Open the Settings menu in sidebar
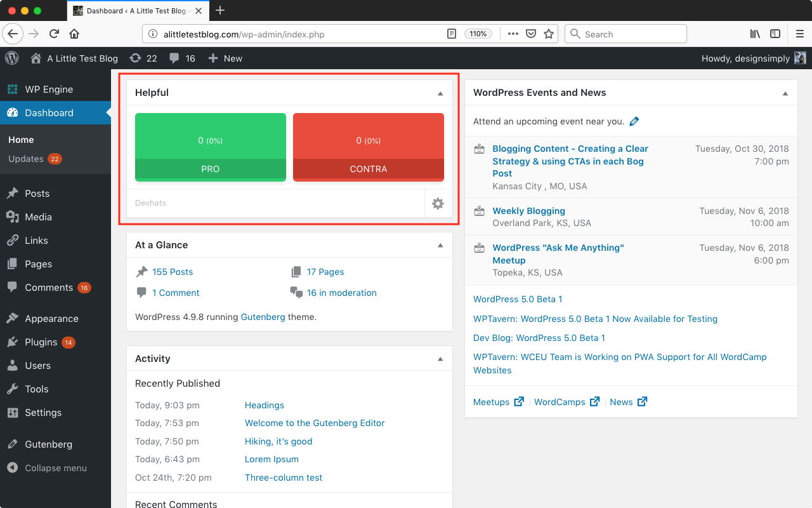The image size is (812, 508). point(55,413)
